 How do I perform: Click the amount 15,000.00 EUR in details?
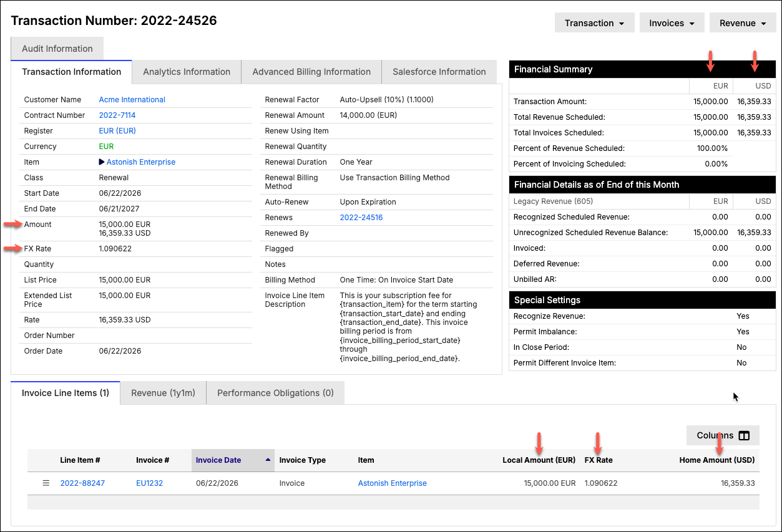125,225
